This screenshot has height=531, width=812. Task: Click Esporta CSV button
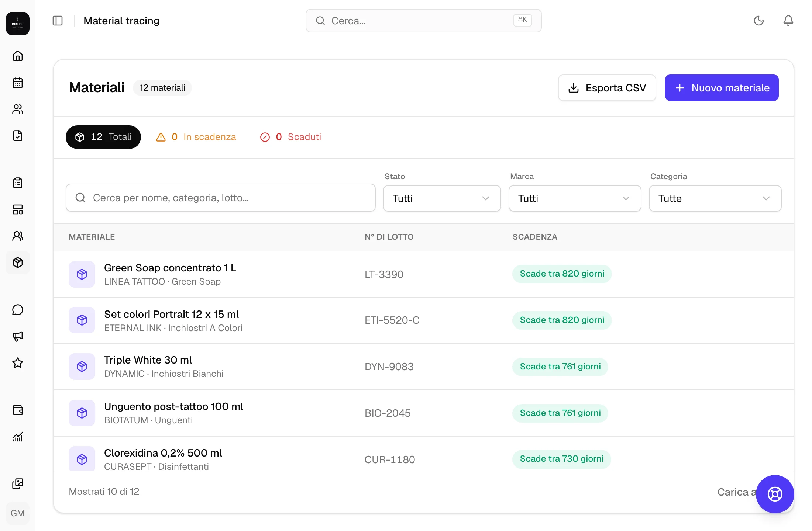[607, 88]
